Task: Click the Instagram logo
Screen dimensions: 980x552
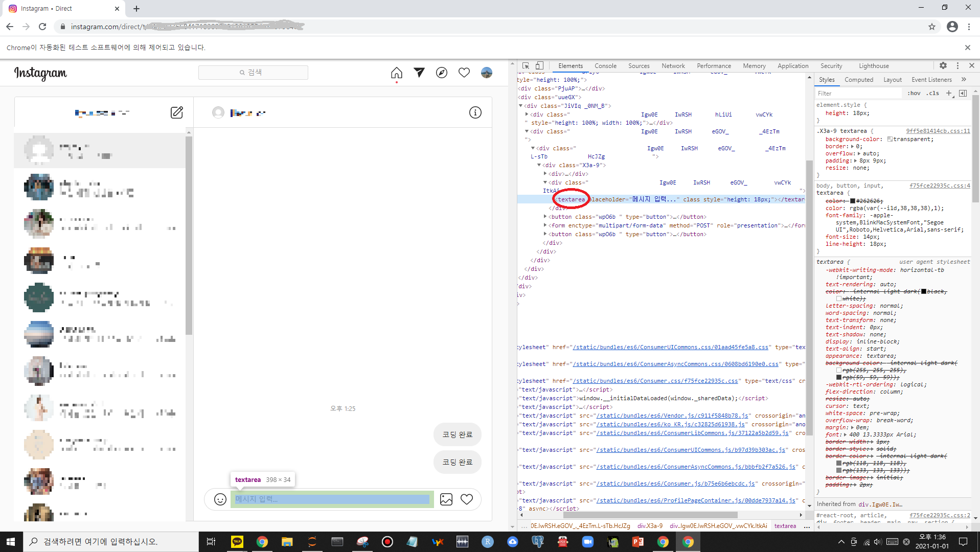Action: coord(40,73)
